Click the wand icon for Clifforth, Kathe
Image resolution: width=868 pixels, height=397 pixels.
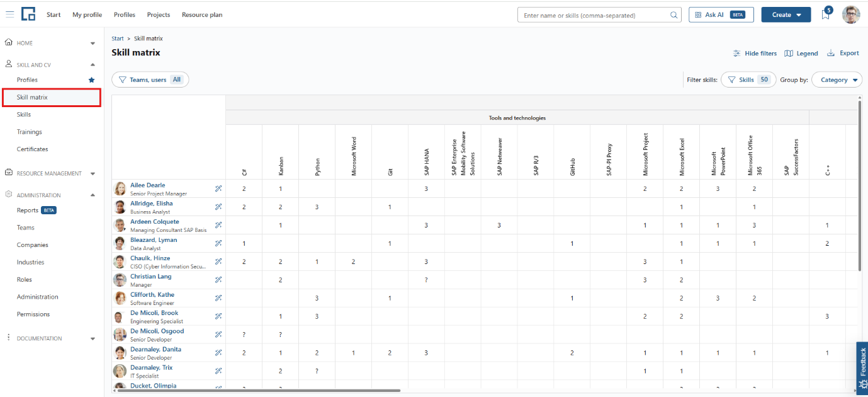click(x=218, y=298)
